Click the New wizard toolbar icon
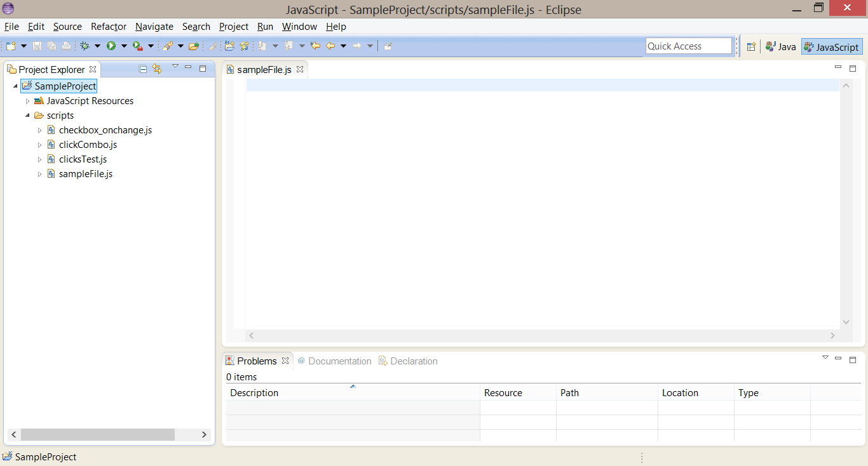Viewport: 868px width, 466px height. [10, 46]
